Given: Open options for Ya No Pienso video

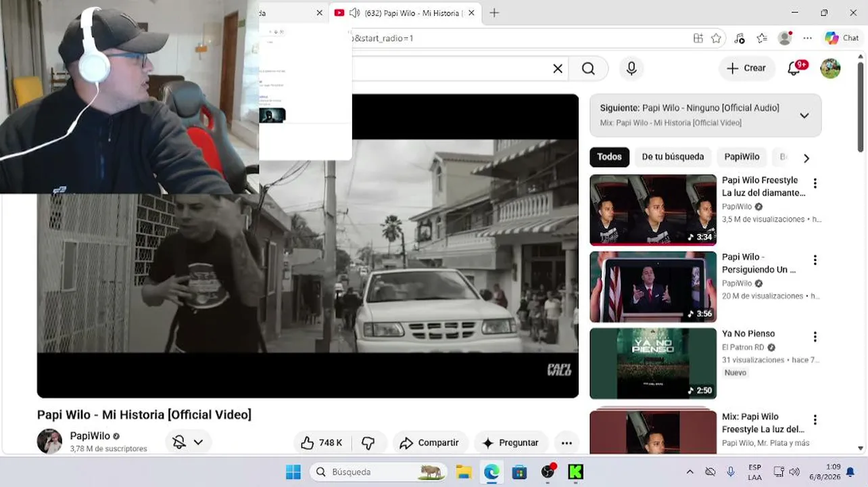Looking at the screenshot, I should (x=815, y=337).
